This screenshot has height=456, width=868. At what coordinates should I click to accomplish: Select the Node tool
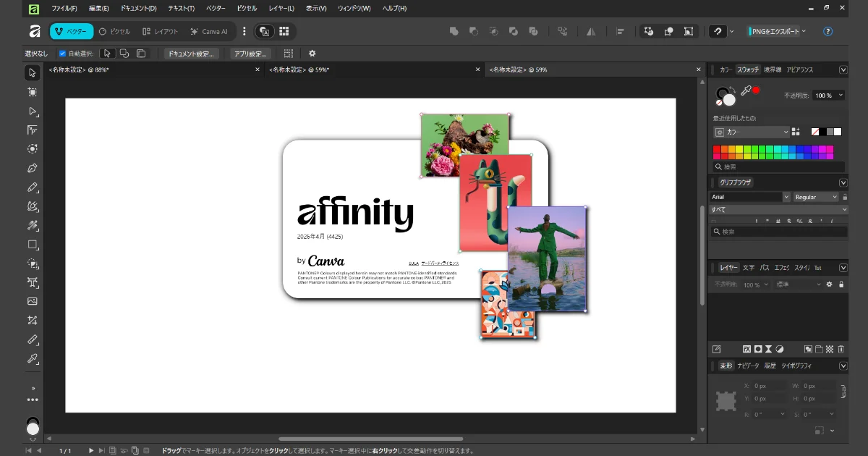(x=33, y=111)
